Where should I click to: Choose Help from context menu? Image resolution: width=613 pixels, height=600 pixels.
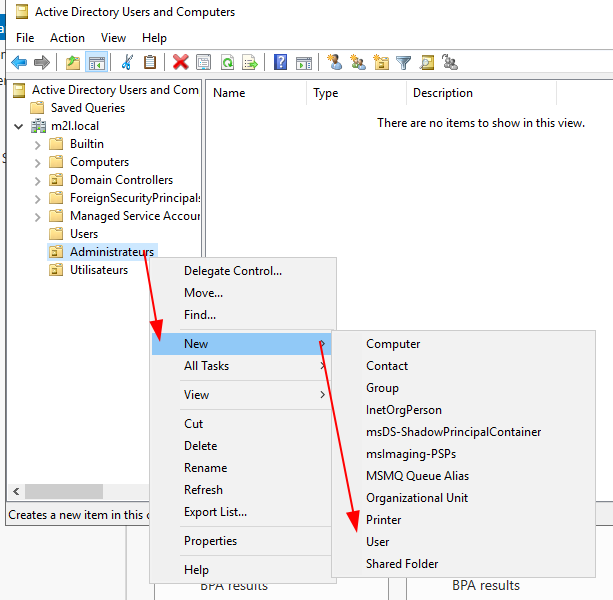pos(242,570)
